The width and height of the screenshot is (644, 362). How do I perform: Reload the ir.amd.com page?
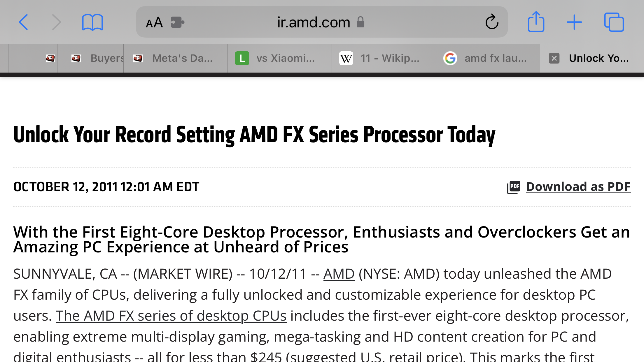pos(492,22)
